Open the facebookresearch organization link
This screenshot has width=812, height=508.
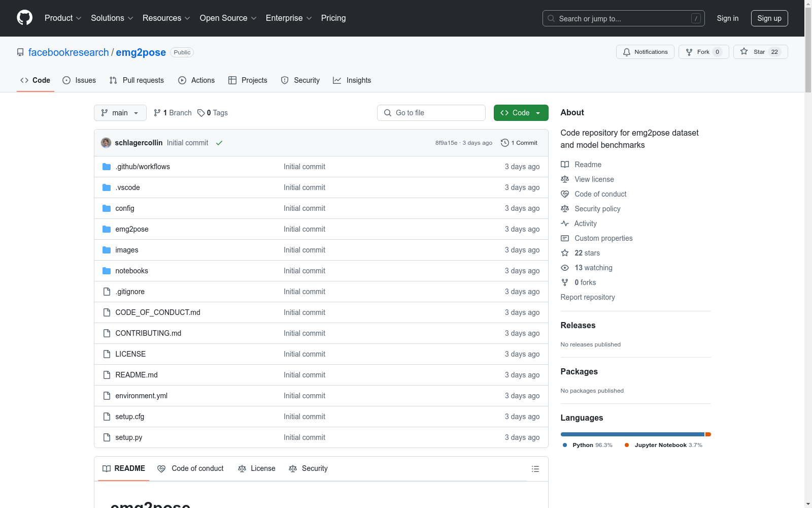(x=69, y=52)
